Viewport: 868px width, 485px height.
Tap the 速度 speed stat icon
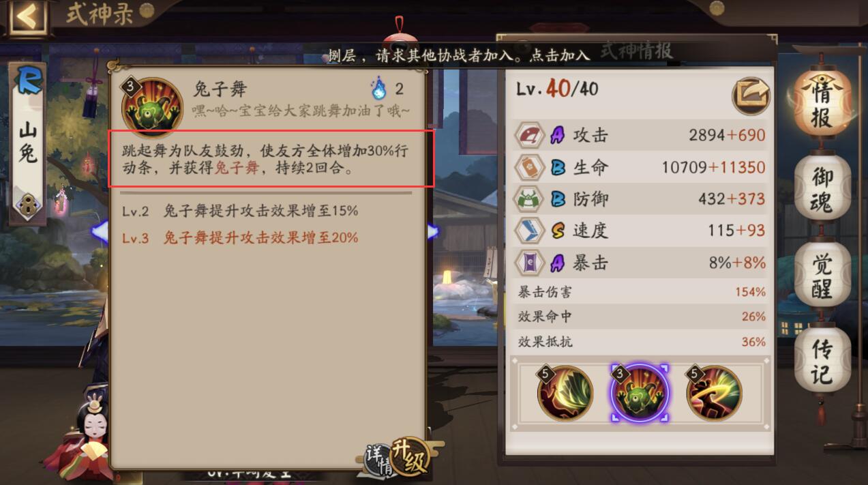pos(529,231)
